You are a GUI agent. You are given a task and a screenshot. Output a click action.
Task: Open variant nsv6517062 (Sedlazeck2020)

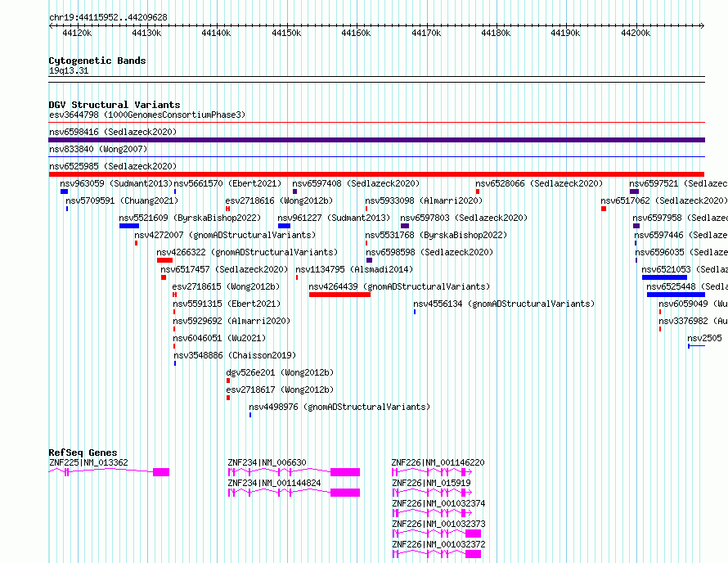(664, 200)
